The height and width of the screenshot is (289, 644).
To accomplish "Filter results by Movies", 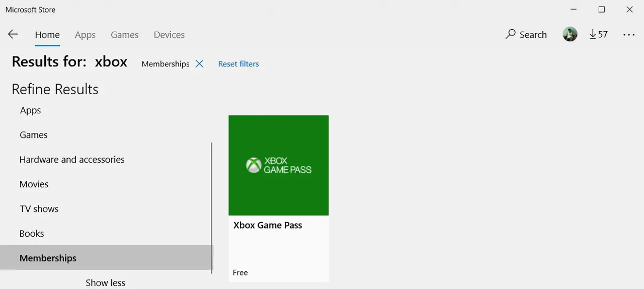I will [34, 184].
